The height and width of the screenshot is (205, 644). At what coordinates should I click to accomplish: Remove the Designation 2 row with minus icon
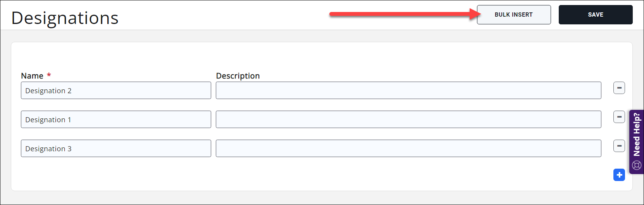[619, 88]
